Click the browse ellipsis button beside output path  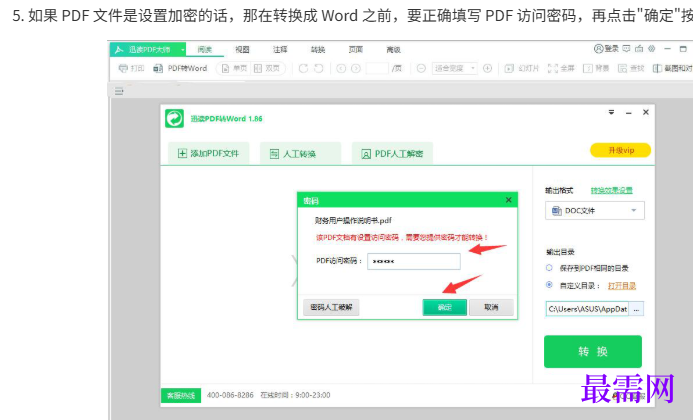(637, 309)
